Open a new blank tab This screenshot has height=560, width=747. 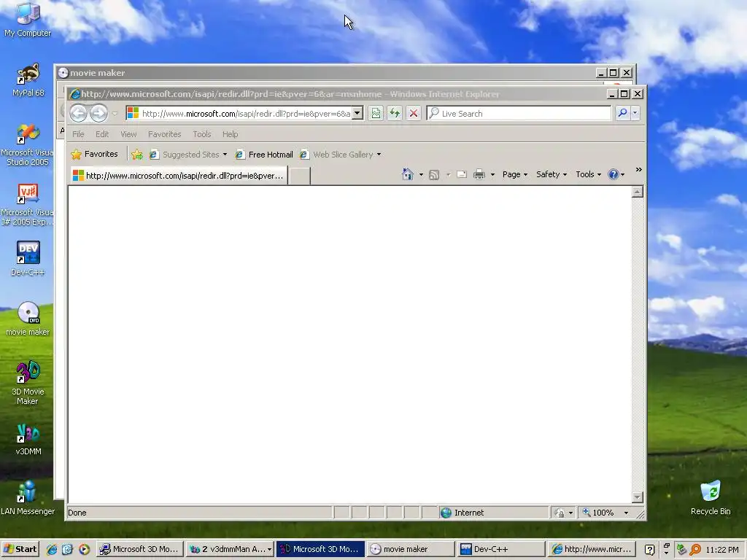pyautogui.click(x=300, y=176)
